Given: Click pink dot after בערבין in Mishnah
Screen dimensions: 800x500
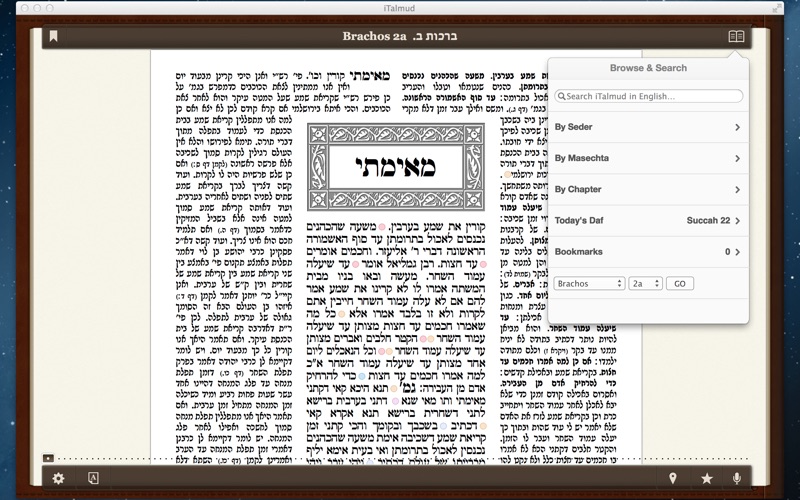Looking at the screenshot, I should 381,227.
